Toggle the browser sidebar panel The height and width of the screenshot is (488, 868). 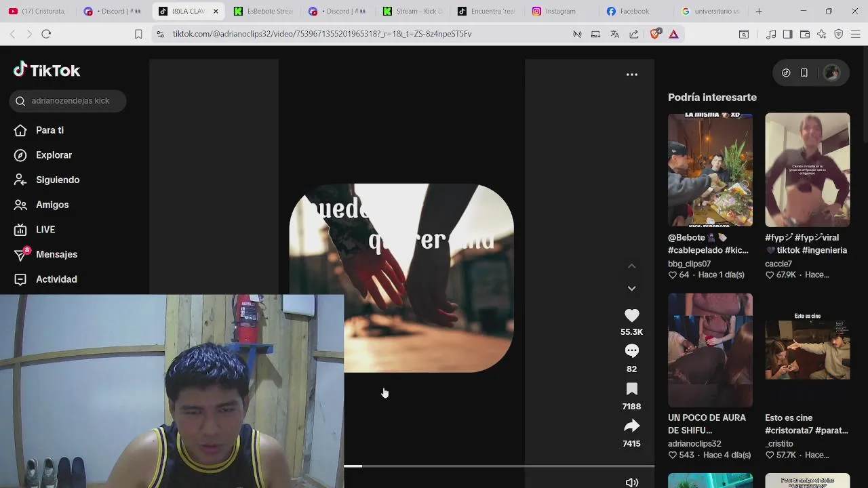787,34
